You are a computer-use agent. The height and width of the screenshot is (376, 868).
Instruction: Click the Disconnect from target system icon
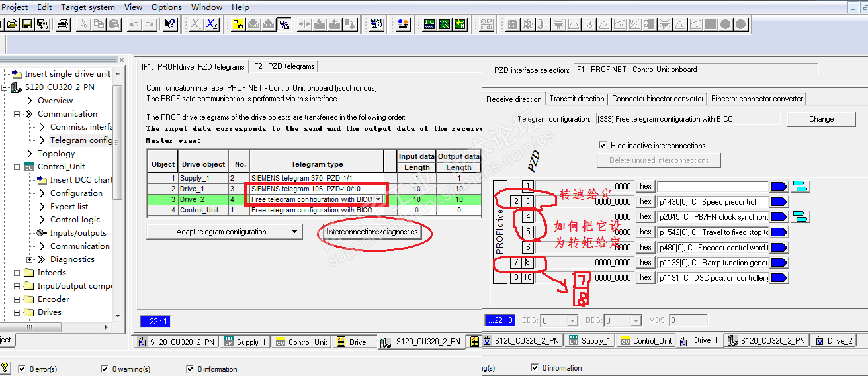click(284, 24)
